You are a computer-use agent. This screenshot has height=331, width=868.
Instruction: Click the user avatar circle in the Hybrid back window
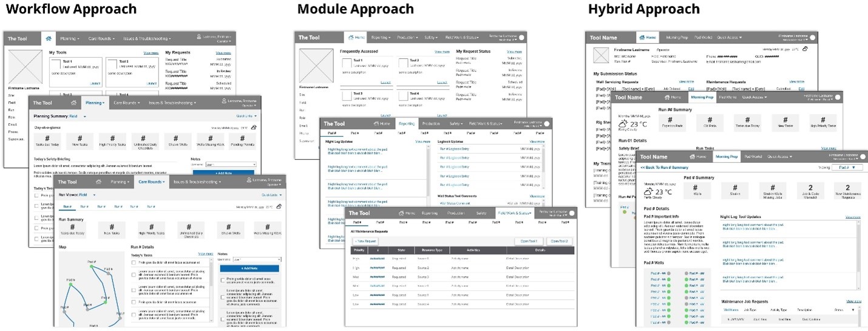coord(812,38)
